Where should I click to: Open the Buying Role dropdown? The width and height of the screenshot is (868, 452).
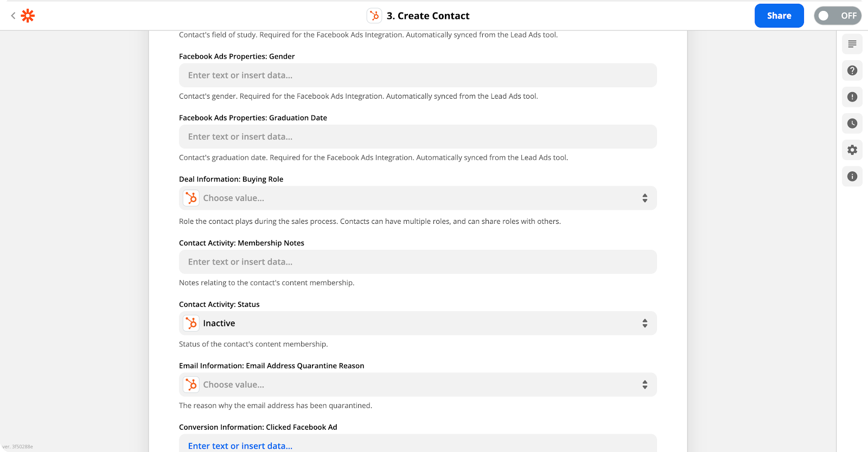click(418, 198)
